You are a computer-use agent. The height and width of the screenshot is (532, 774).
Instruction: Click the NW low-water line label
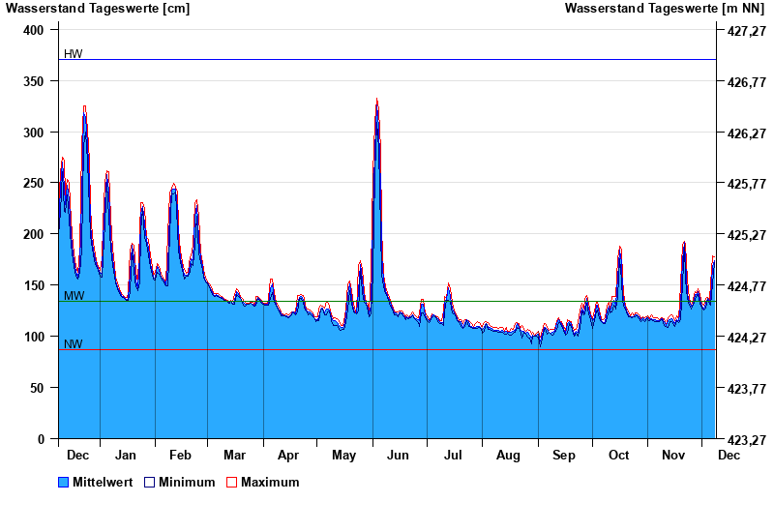coord(74,344)
